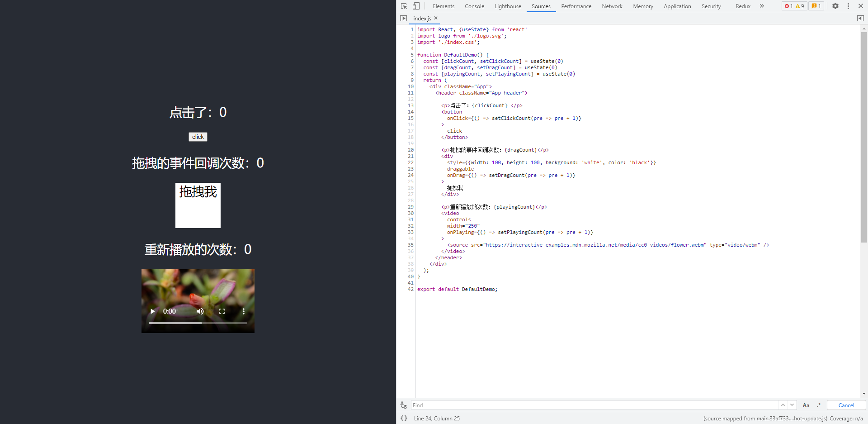Cancel the find bar search

tap(846, 405)
